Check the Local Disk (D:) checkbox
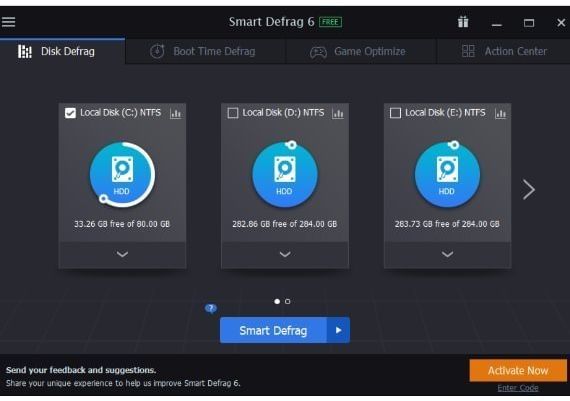The image size is (570, 401). click(233, 113)
